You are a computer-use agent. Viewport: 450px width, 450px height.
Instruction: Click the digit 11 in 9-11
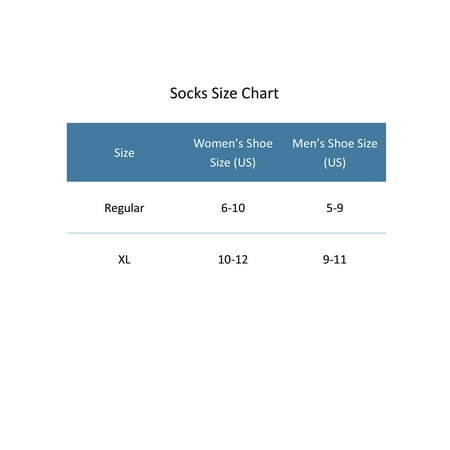tap(340, 259)
